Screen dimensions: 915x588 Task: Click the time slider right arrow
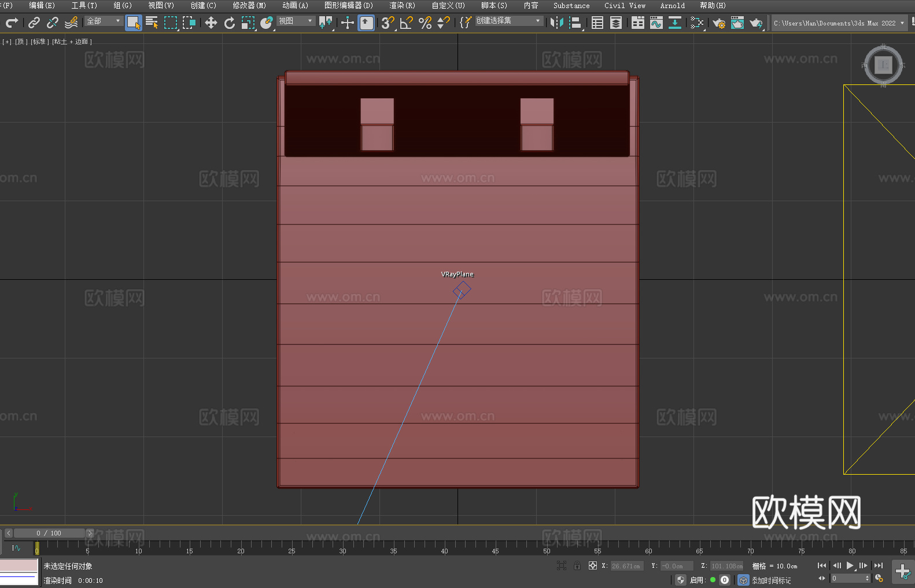point(90,533)
